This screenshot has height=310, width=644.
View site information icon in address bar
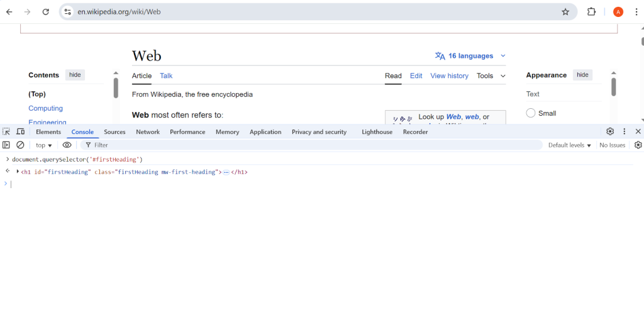[x=68, y=12]
